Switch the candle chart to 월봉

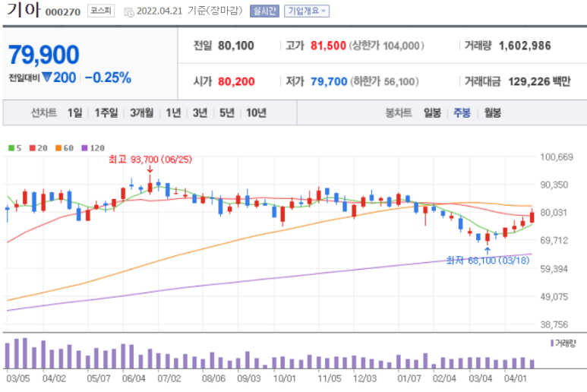pyautogui.click(x=492, y=113)
